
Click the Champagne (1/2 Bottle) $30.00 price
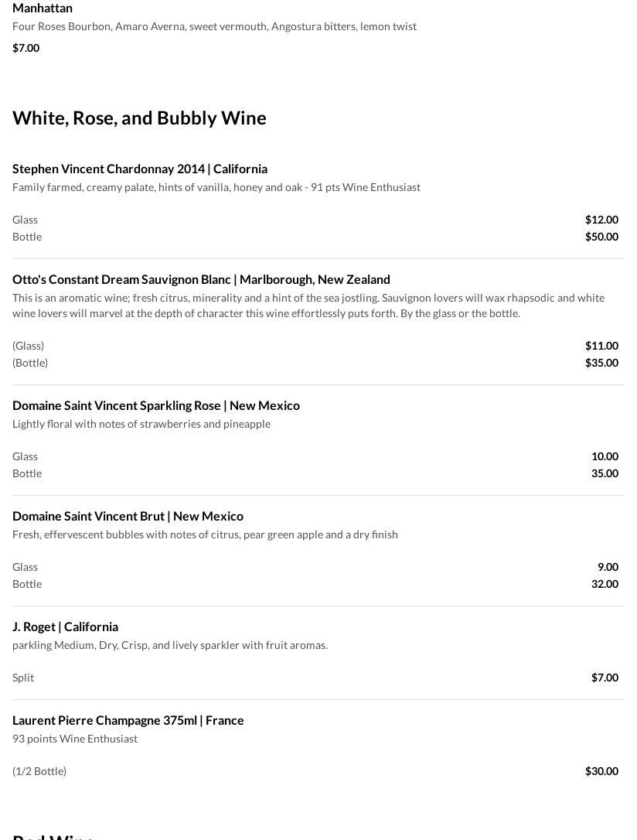601,771
